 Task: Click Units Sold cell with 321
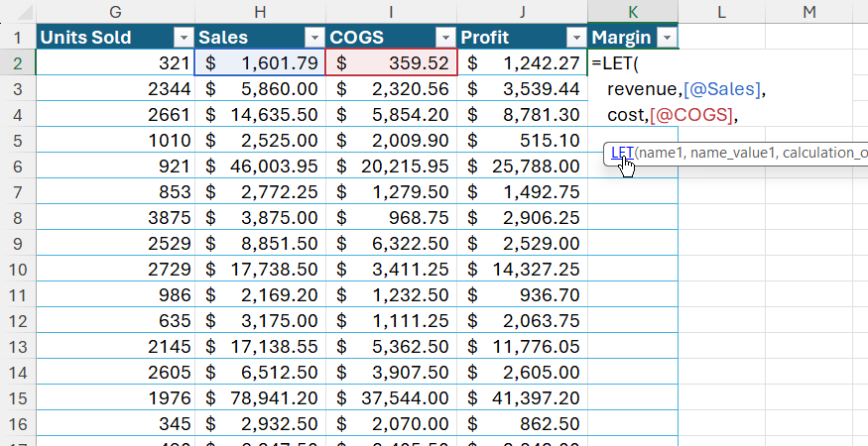pyautogui.click(x=115, y=63)
